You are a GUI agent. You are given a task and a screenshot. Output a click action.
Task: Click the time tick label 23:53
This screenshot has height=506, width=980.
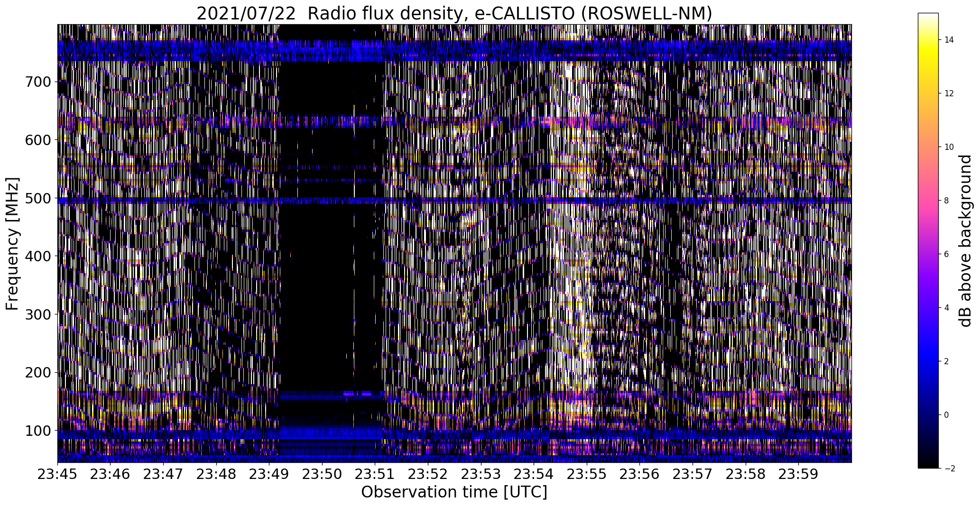(481, 474)
